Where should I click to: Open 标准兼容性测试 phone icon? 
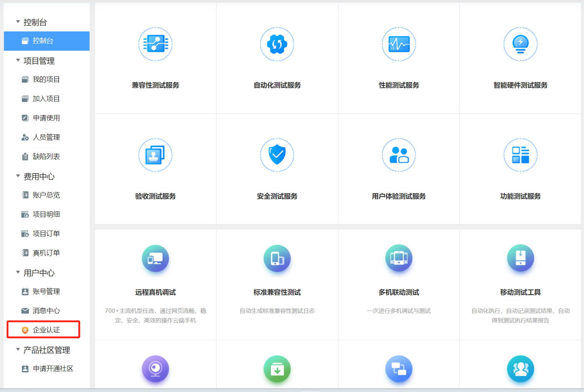(x=277, y=259)
